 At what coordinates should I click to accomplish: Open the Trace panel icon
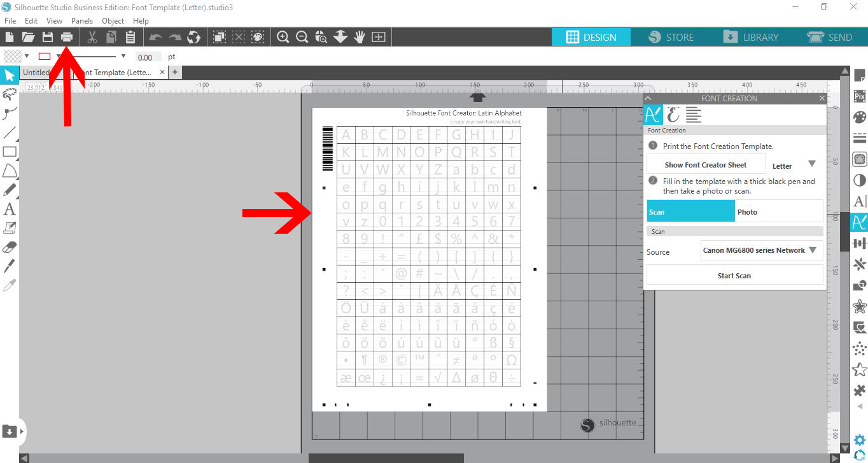859,159
